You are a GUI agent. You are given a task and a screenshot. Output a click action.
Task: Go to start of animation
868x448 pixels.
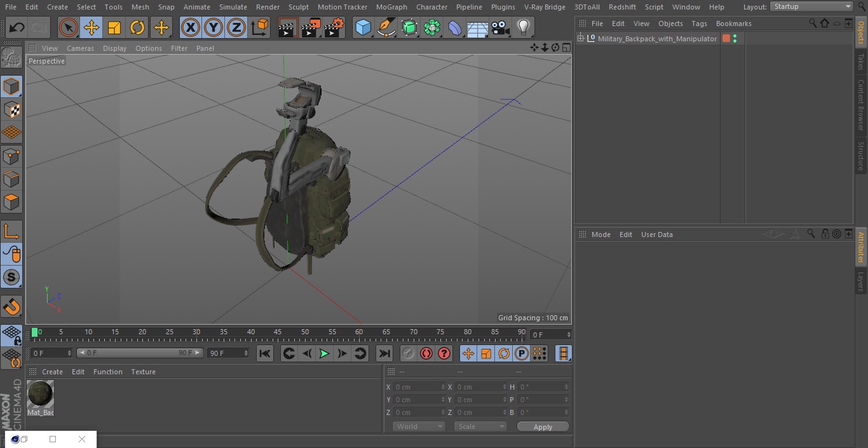click(x=265, y=353)
